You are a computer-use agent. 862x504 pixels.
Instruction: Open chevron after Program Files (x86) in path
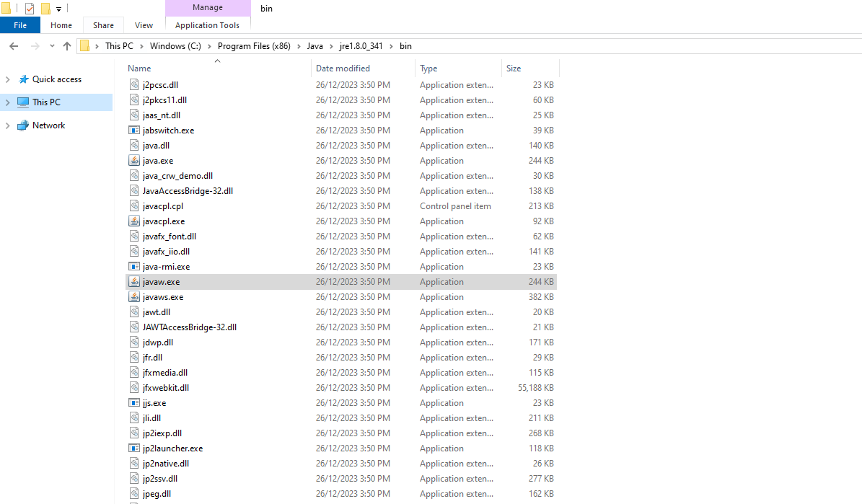pos(299,46)
